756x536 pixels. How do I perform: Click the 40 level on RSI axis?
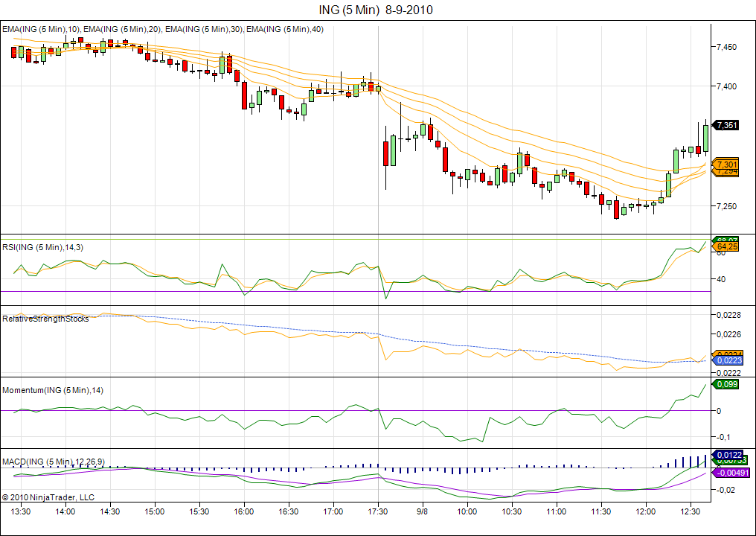coord(721,279)
